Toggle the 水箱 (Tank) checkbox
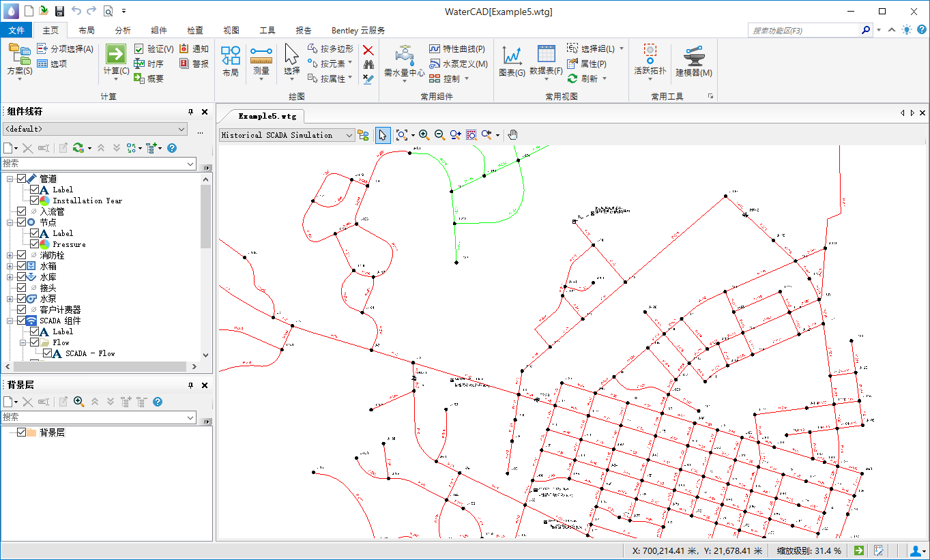 (x=22, y=266)
